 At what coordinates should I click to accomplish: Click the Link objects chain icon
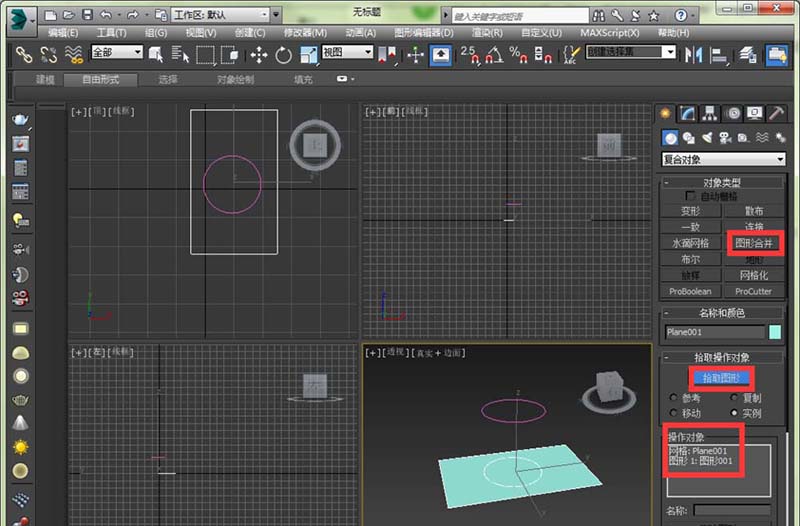(x=24, y=55)
